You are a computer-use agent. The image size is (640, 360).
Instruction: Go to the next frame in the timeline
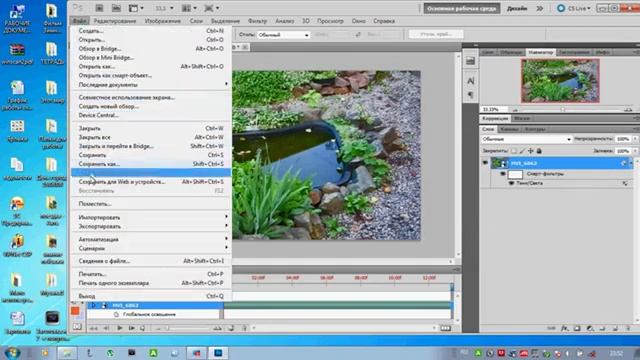(x=131, y=328)
